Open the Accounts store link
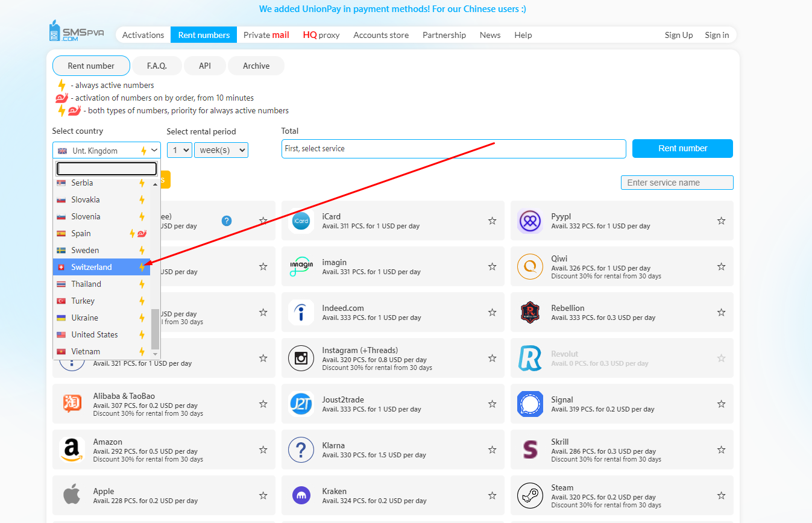The image size is (812, 523). coord(381,35)
